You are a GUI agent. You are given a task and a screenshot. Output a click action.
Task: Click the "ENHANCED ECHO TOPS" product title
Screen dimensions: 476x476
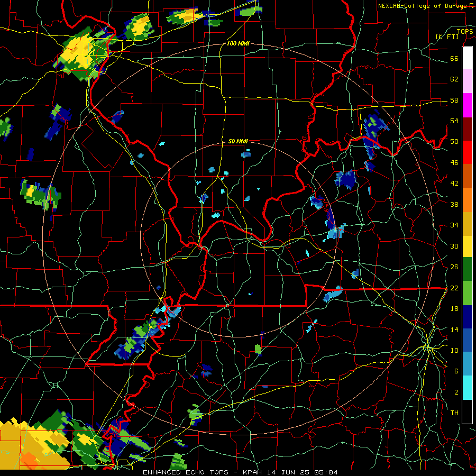(x=186, y=472)
